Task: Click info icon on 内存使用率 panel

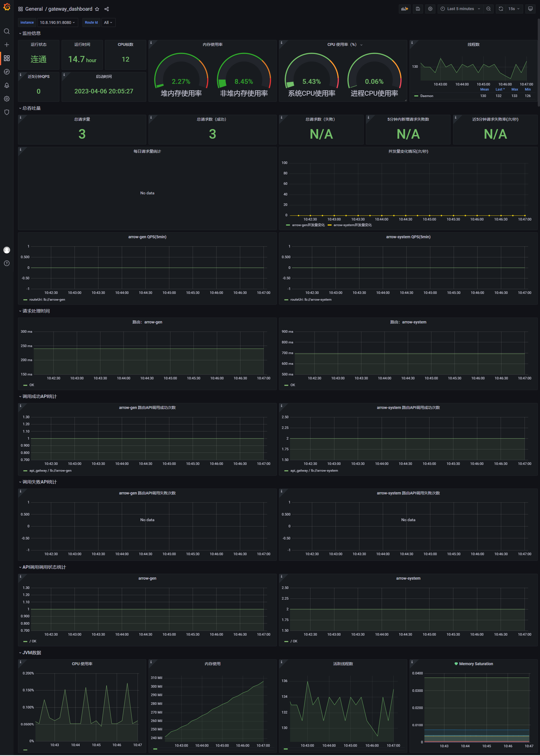Action: coord(151,42)
